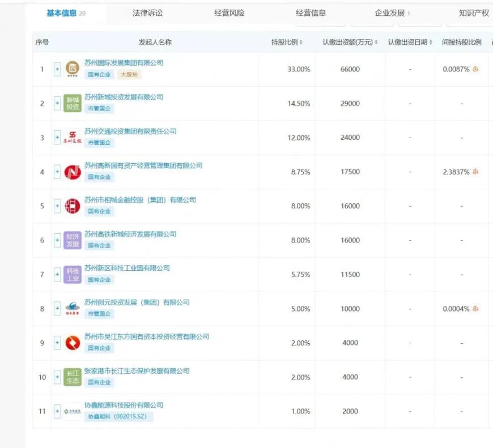The image size is (493, 448).
Task: Switch to the 经营风险 tab
Action: [229, 13]
